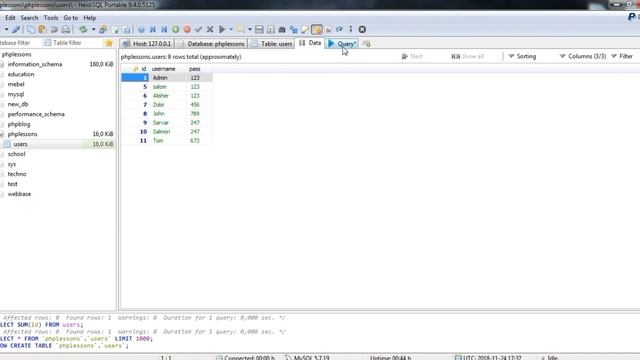Click the info "i" icon in toolbar
This screenshot has width=640, height=360.
pos(351,29)
